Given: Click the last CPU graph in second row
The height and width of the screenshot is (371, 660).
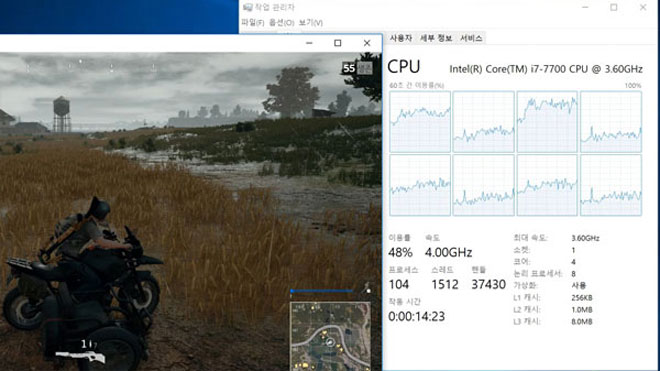Looking at the screenshot, I should point(611,185).
